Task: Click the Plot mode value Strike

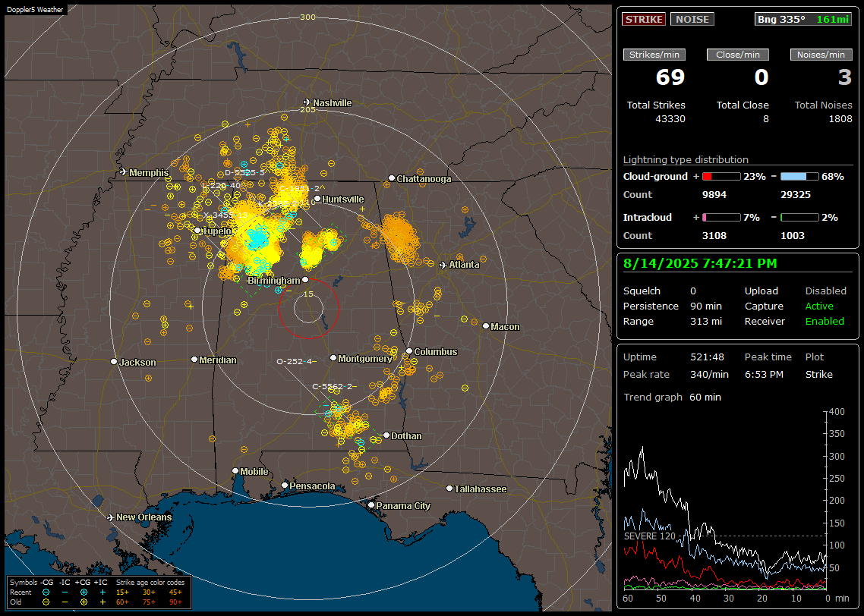Action: click(818, 374)
